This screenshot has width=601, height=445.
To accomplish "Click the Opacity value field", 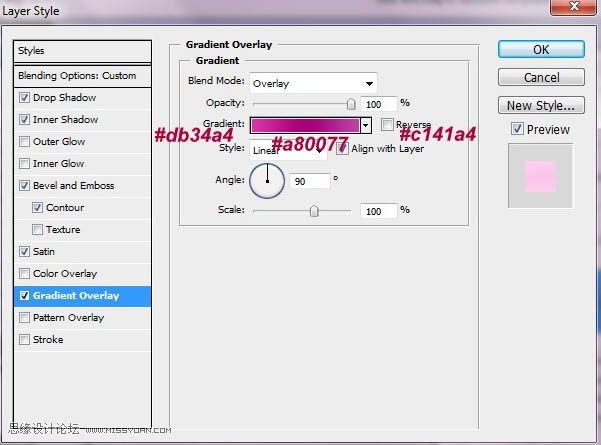I will pyautogui.click(x=378, y=104).
